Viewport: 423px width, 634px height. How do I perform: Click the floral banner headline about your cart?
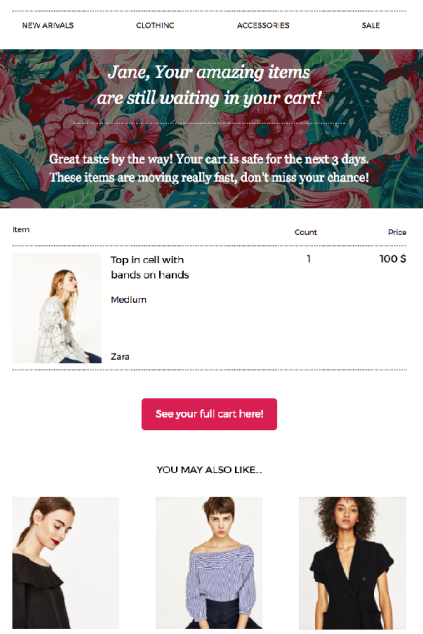tap(209, 85)
